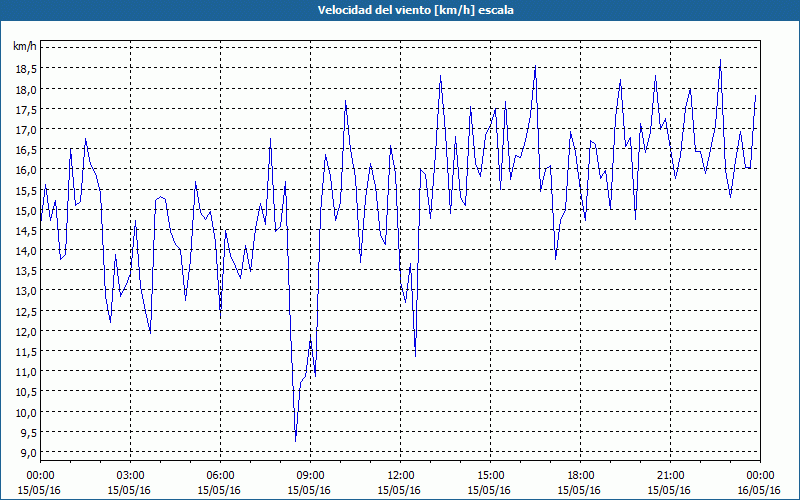The height and width of the screenshot is (500, 800).
Task: Click the '18:00' horizontal axis label
Action: pyautogui.click(x=580, y=475)
